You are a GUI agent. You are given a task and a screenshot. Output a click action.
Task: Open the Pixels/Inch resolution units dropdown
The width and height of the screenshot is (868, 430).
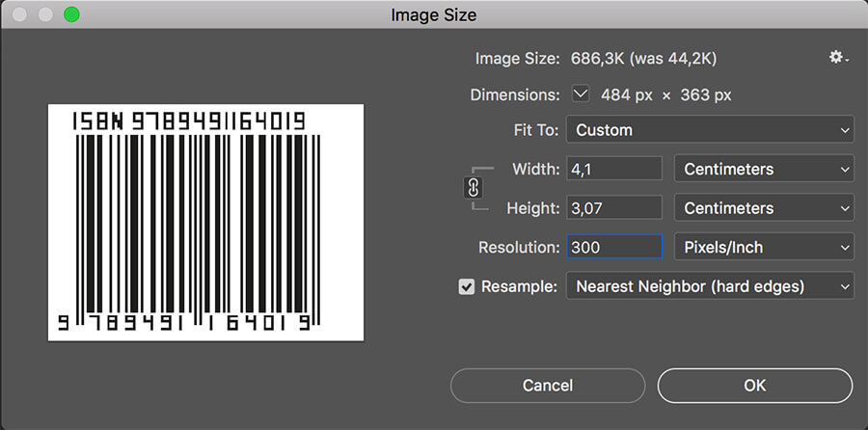click(764, 248)
